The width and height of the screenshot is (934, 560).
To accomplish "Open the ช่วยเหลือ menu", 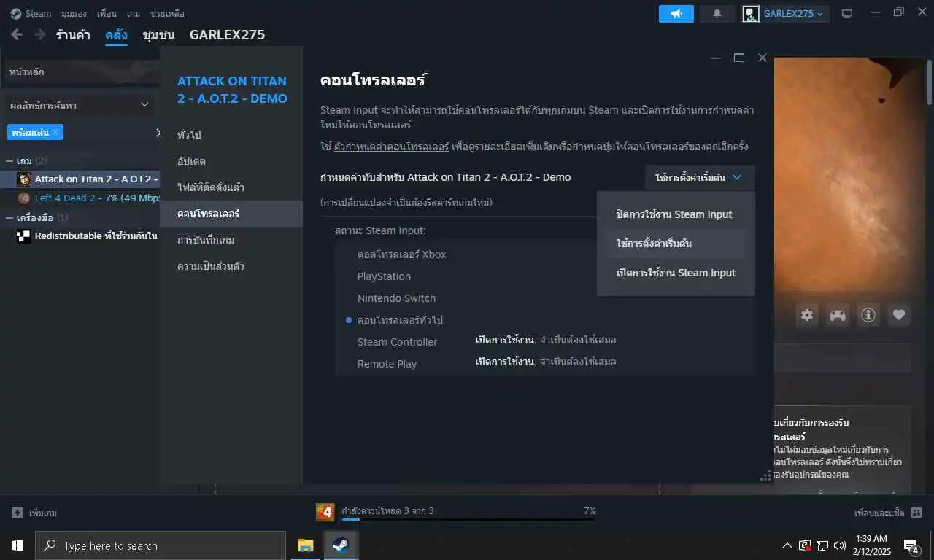I will pyautogui.click(x=167, y=13).
